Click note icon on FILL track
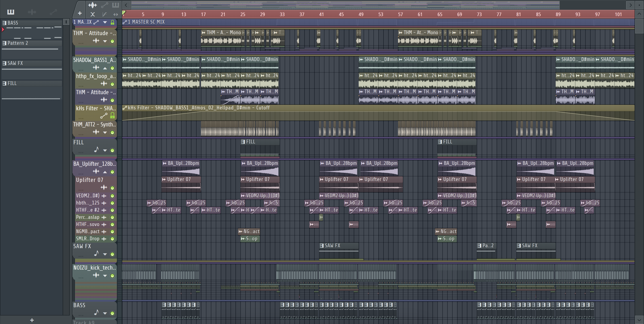644x324 pixels. pyautogui.click(x=96, y=150)
